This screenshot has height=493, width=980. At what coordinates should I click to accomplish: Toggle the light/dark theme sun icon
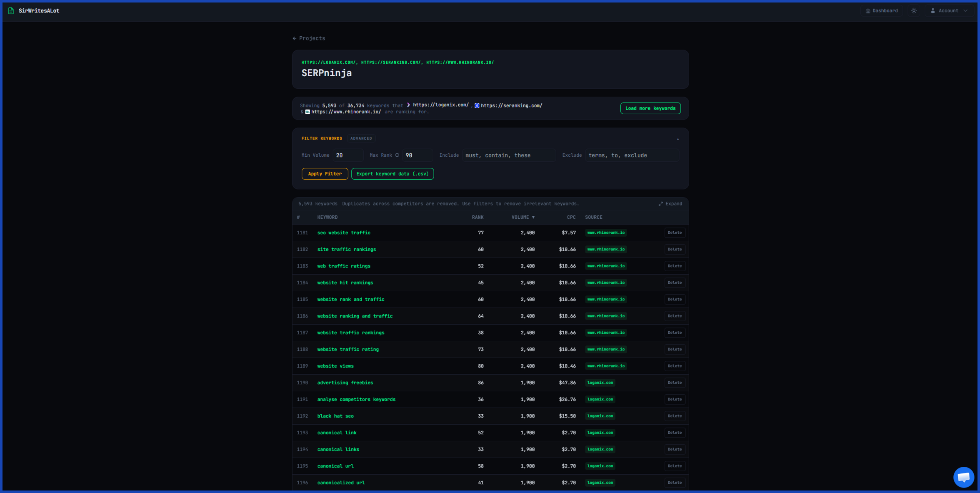coord(914,11)
